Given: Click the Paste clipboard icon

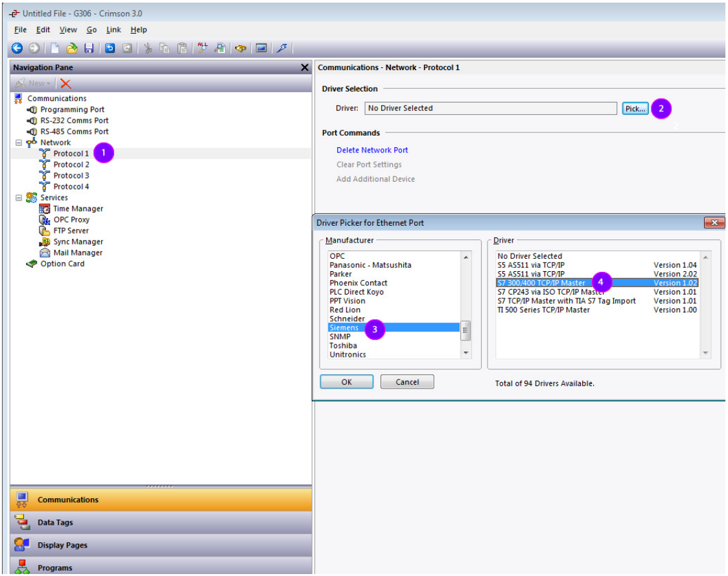Looking at the screenshot, I should coord(182,48).
